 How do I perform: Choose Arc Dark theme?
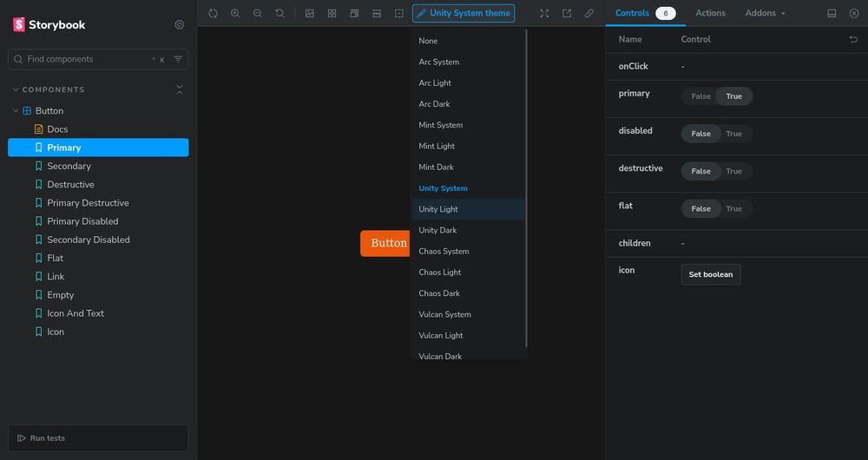468,104
